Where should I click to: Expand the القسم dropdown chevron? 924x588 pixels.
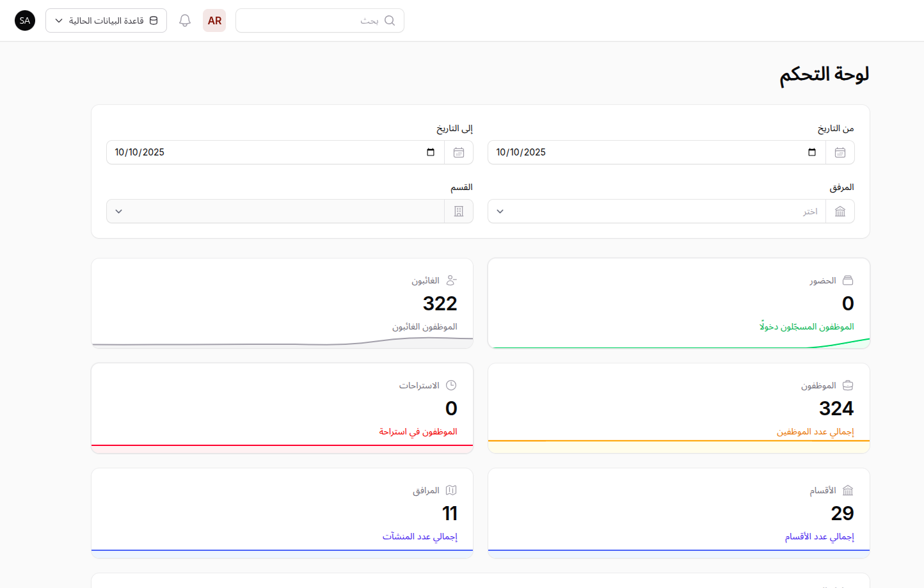[119, 211]
